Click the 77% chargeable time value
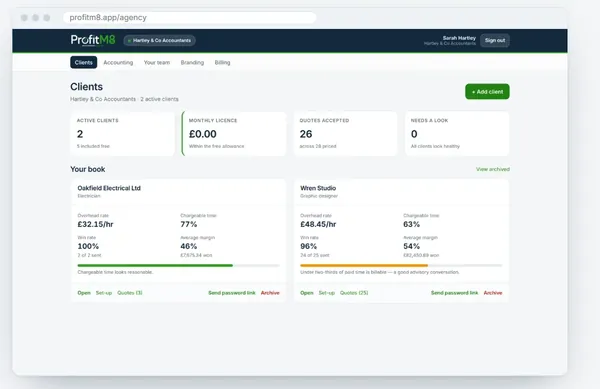 point(189,224)
